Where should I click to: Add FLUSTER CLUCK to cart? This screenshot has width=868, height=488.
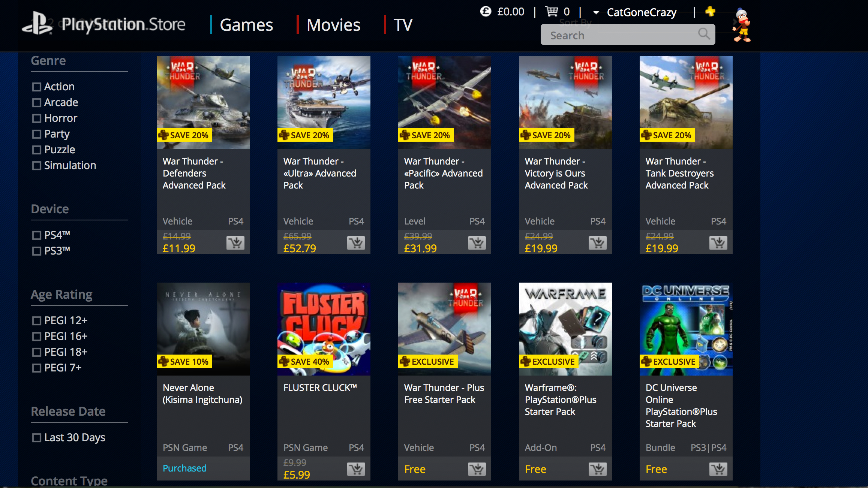356,469
